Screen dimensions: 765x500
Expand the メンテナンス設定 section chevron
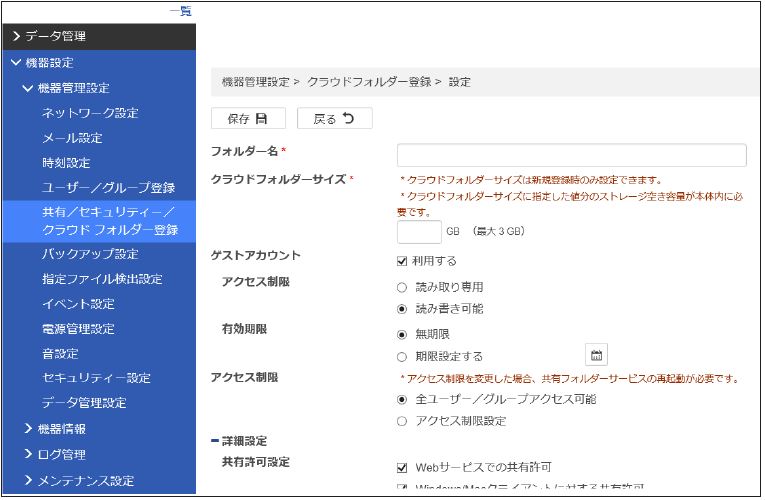(x=28, y=480)
